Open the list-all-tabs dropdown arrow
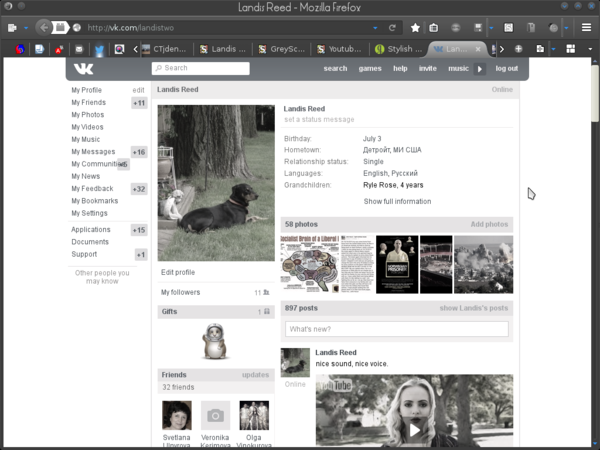This screenshot has height=450, width=600. tap(590, 49)
